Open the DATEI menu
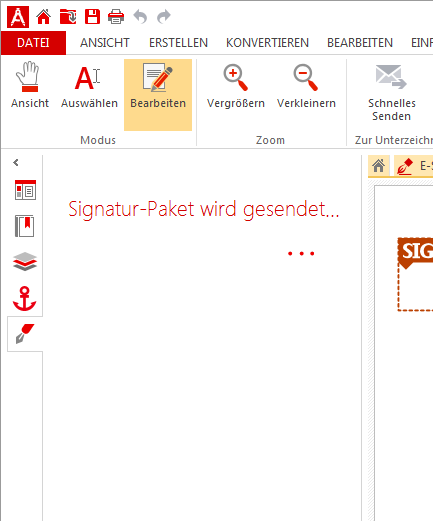The width and height of the screenshot is (433, 521). 33,43
